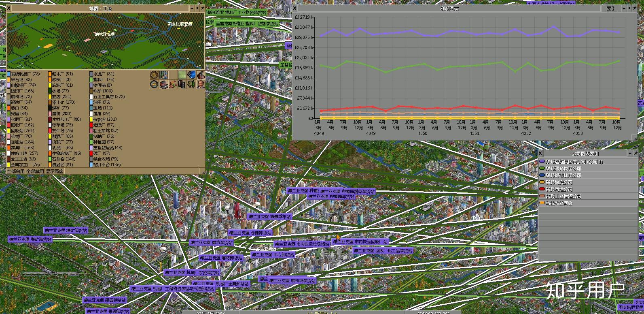Toggle 港口 (54) in the industry legend
Image resolution: width=644 pixels, height=314 pixels.
(x=17, y=108)
